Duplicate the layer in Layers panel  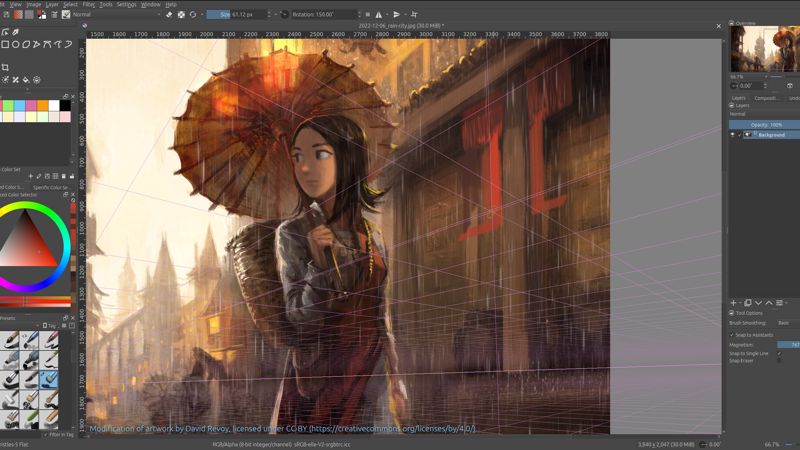pos(748,303)
